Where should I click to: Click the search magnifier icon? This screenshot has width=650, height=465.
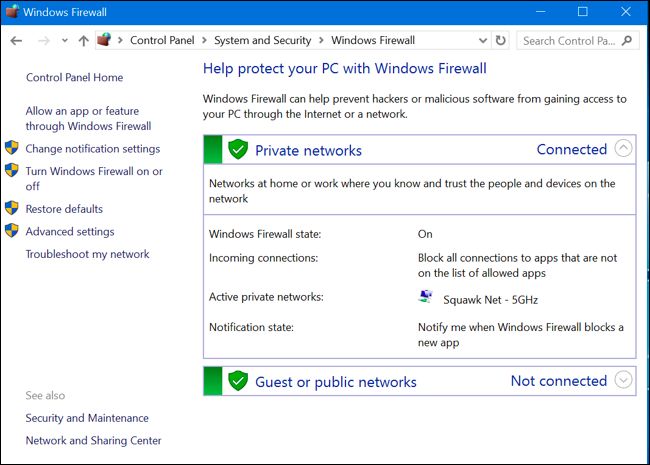(627, 41)
